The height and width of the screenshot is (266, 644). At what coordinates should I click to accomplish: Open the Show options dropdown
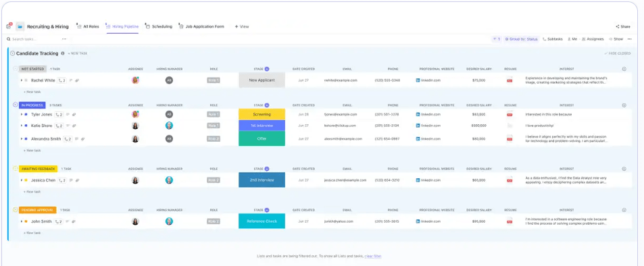(x=616, y=39)
